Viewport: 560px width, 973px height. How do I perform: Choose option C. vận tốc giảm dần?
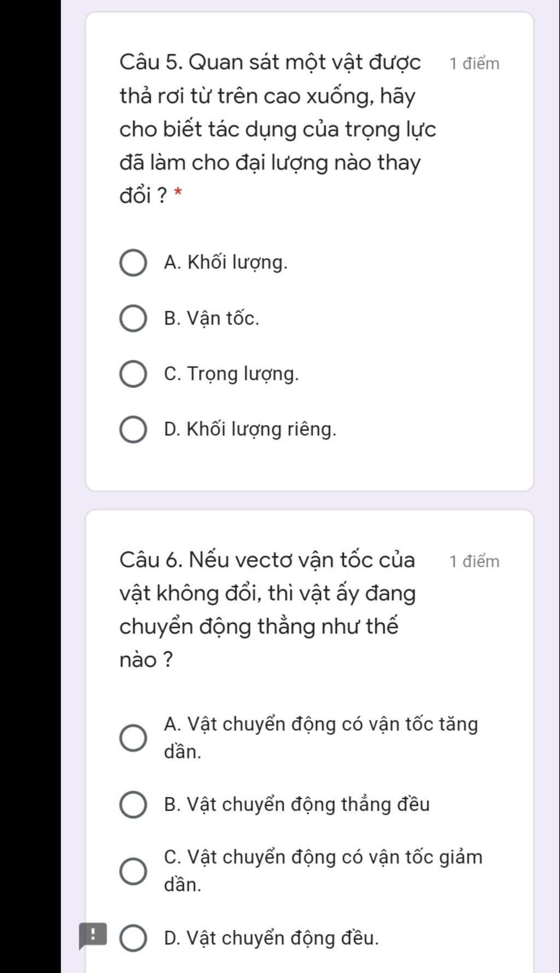click(x=133, y=871)
